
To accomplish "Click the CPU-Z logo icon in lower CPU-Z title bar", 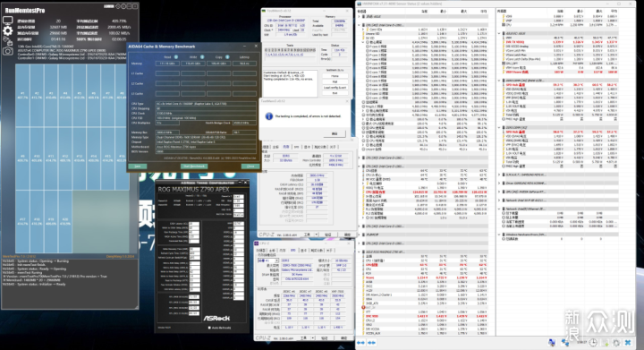I will point(257,243).
